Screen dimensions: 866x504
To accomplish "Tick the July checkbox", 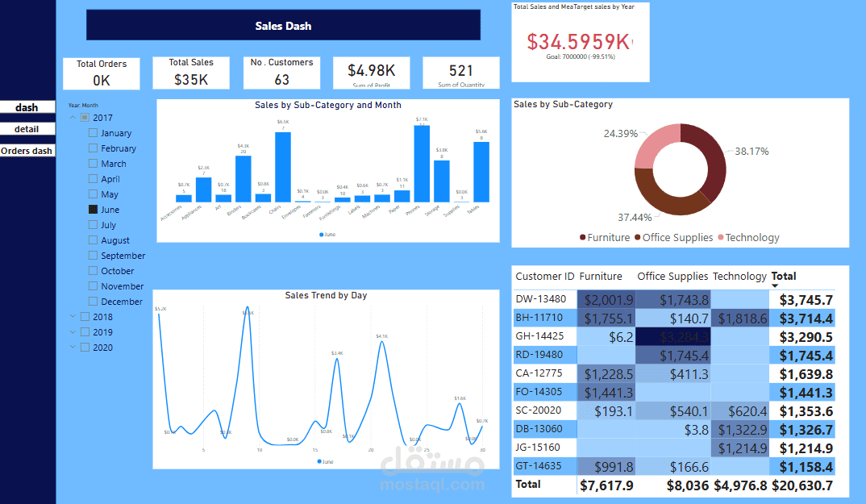I will click(x=93, y=225).
